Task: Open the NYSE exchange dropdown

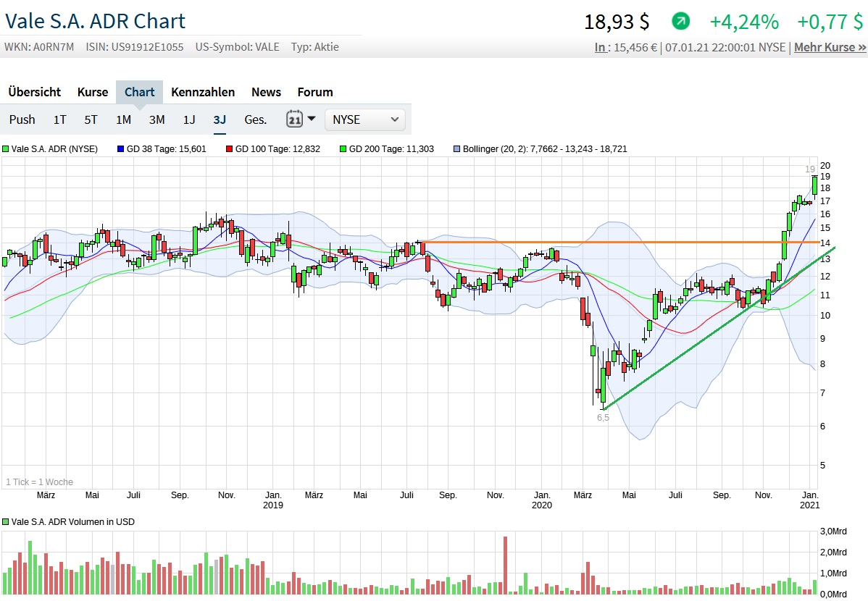Action: click(365, 119)
